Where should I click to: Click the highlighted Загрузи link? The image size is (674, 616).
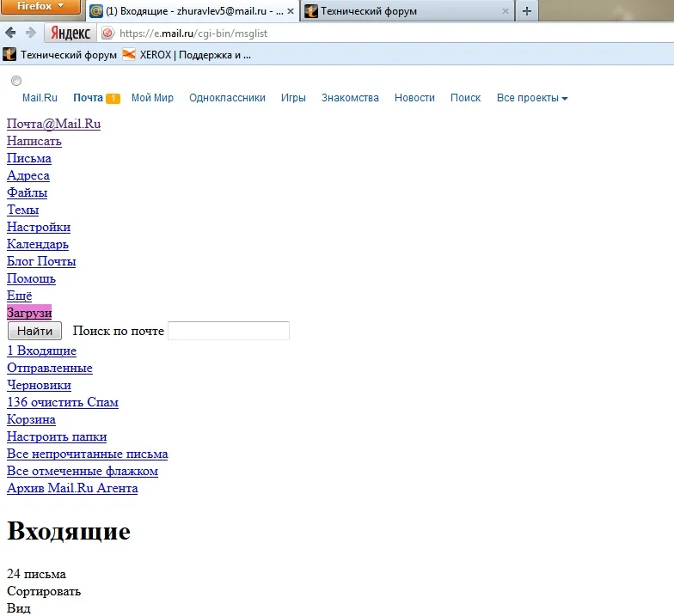[29, 313]
